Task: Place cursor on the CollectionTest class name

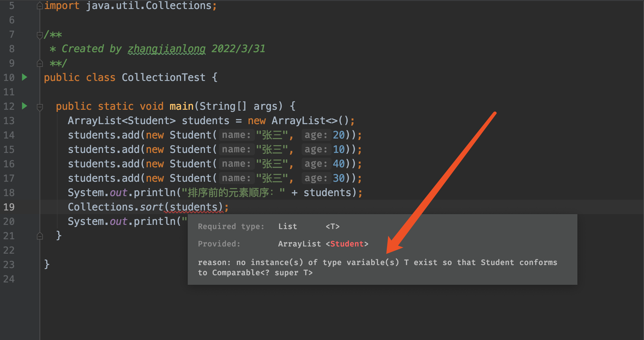Action: pyautogui.click(x=163, y=77)
